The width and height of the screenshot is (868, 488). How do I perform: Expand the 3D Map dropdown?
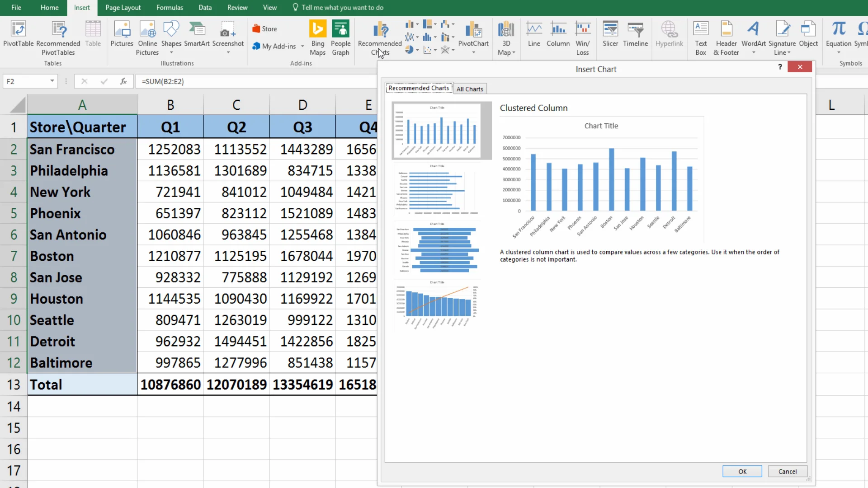(x=514, y=53)
